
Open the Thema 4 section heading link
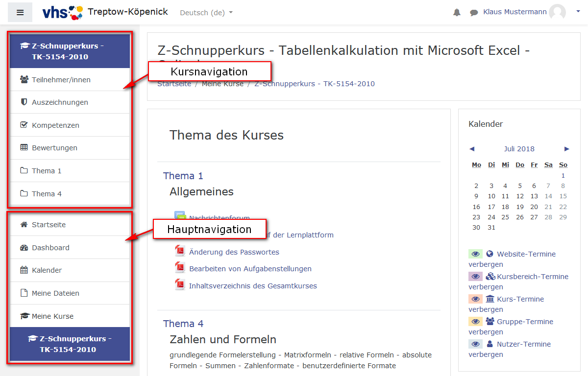(183, 324)
